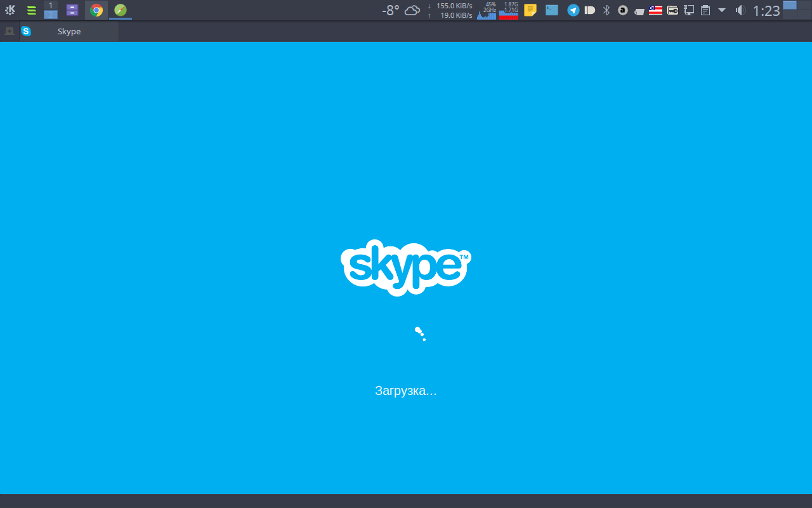Click the Skype icon in the tab

click(x=26, y=31)
